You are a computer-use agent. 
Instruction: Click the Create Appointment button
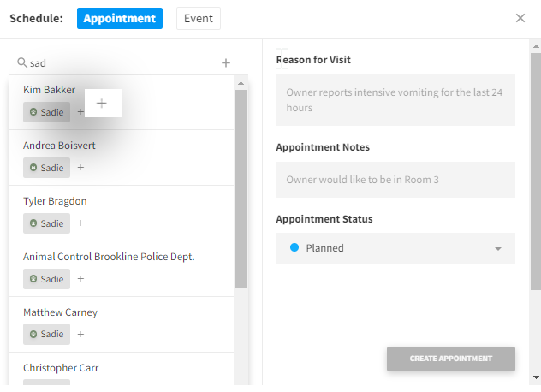tap(450, 359)
